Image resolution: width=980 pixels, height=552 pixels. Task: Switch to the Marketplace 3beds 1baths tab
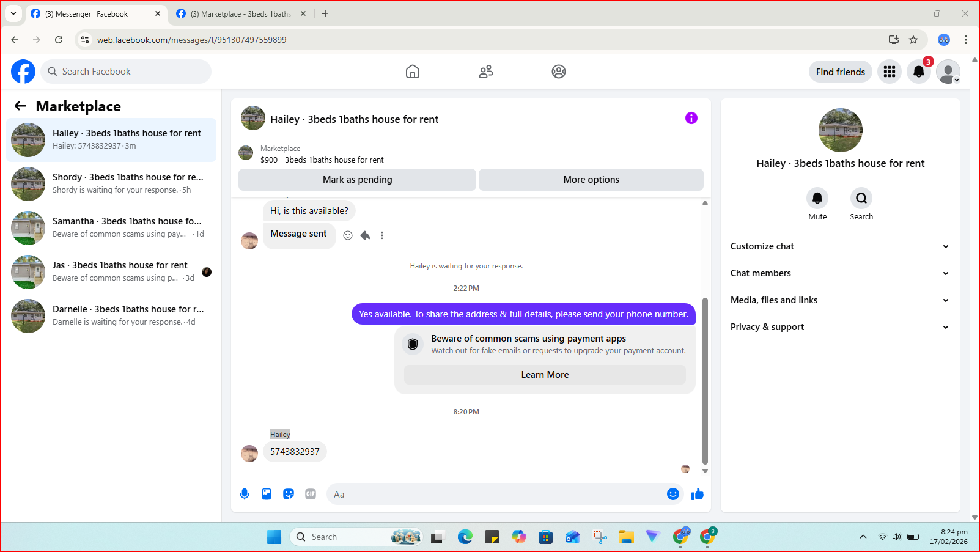[x=241, y=13]
